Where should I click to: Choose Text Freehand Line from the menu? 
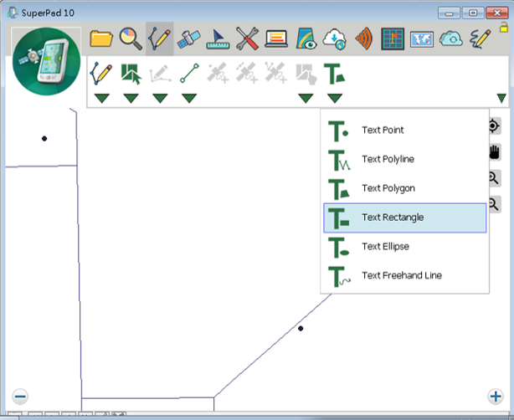[405, 276]
